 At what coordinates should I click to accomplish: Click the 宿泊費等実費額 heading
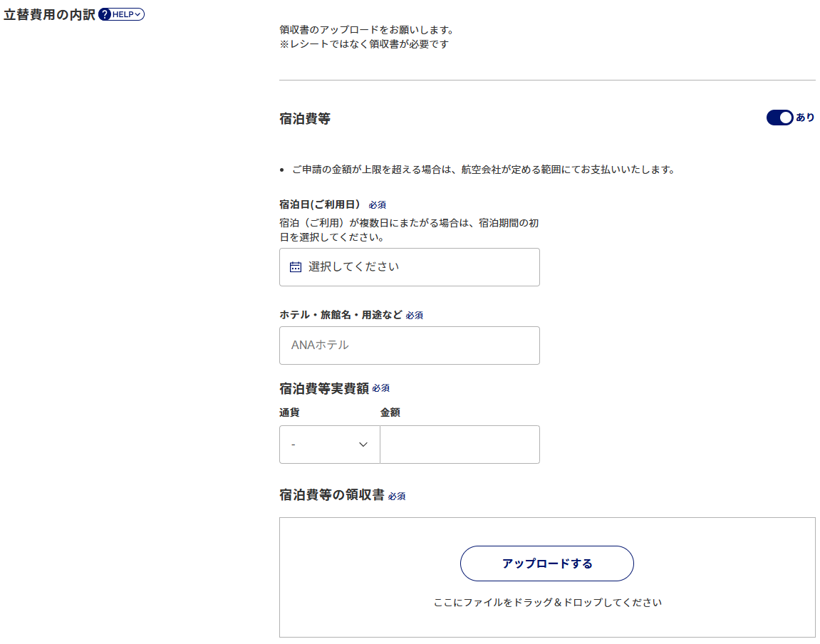324,388
